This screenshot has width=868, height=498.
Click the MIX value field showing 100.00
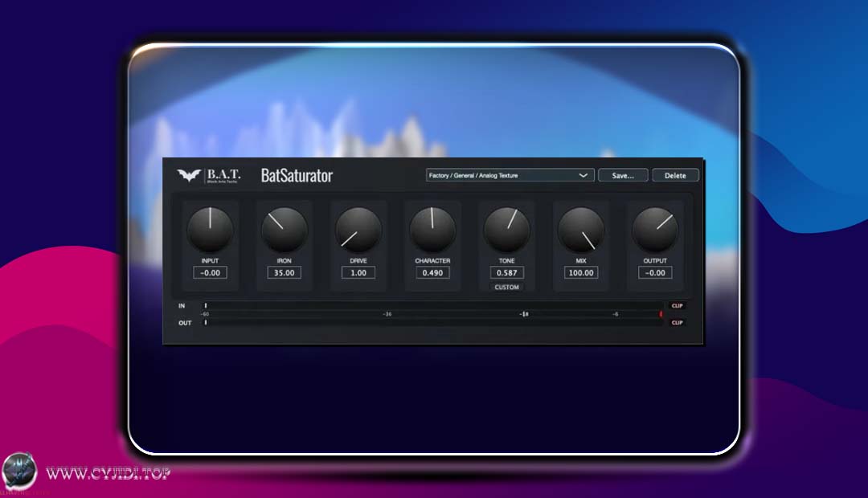(x=580, y=272)
